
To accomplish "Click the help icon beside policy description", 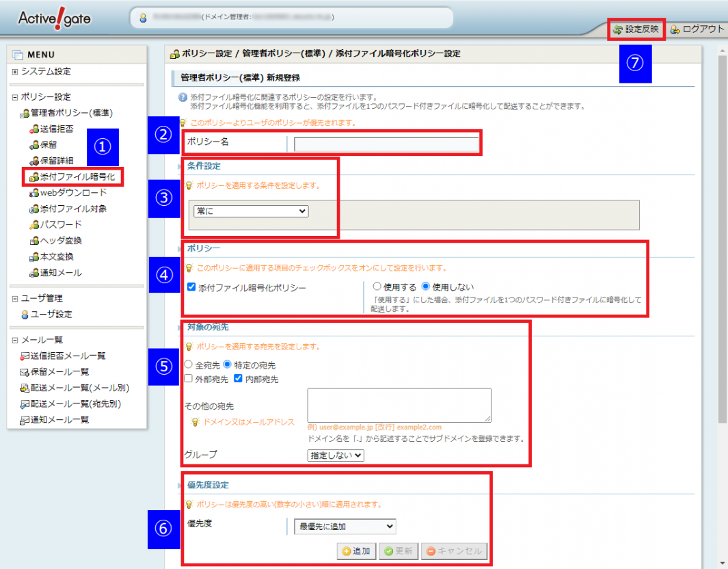I will 183,98.
